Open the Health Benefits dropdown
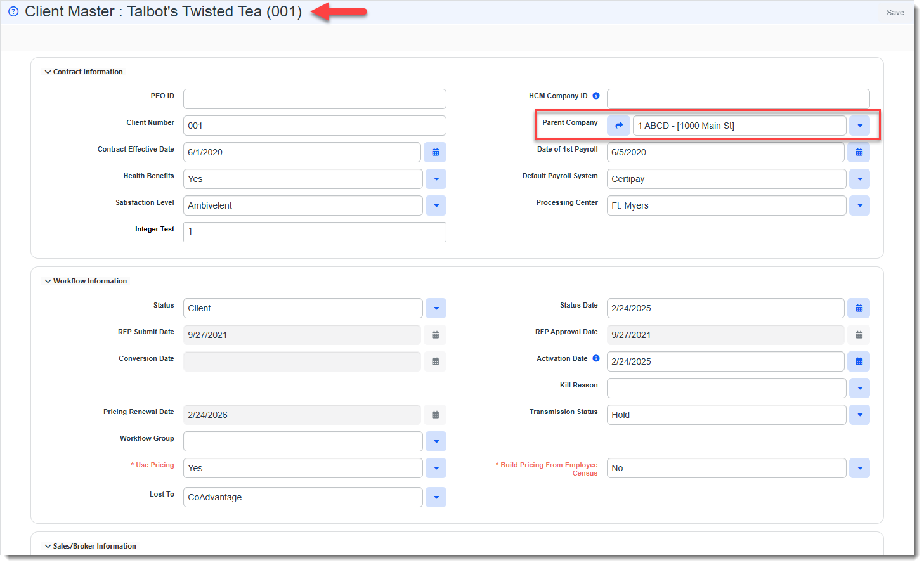 [436, 179]
